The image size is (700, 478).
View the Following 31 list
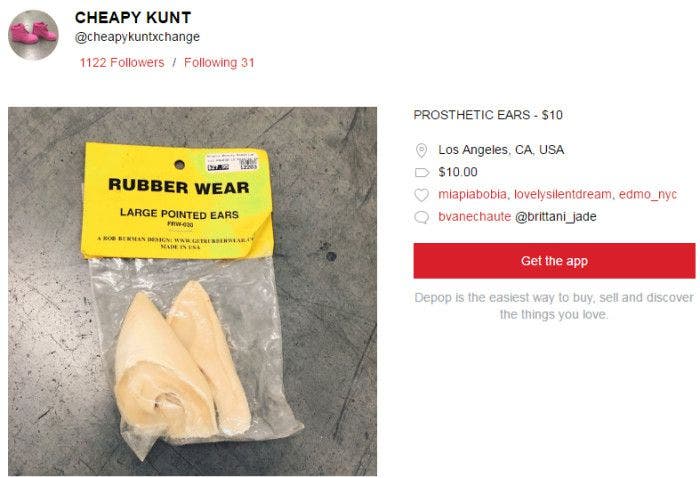point(219,62)
